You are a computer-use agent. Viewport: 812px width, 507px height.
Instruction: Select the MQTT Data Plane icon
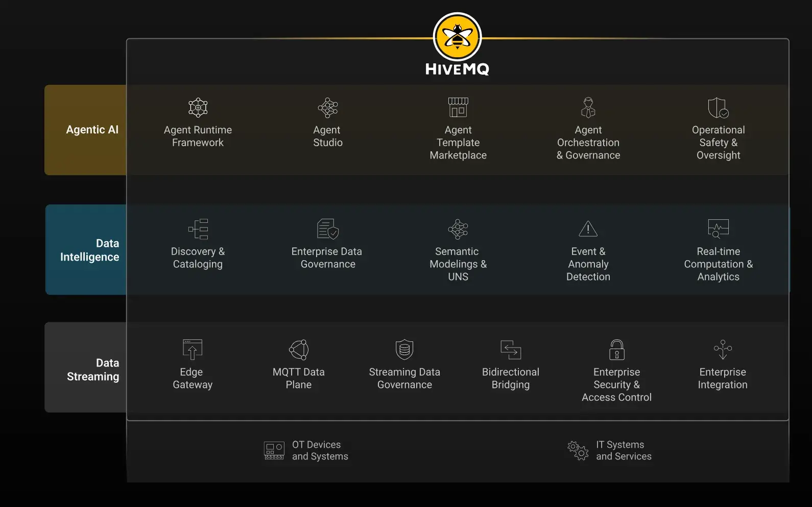tap(299, 350)
